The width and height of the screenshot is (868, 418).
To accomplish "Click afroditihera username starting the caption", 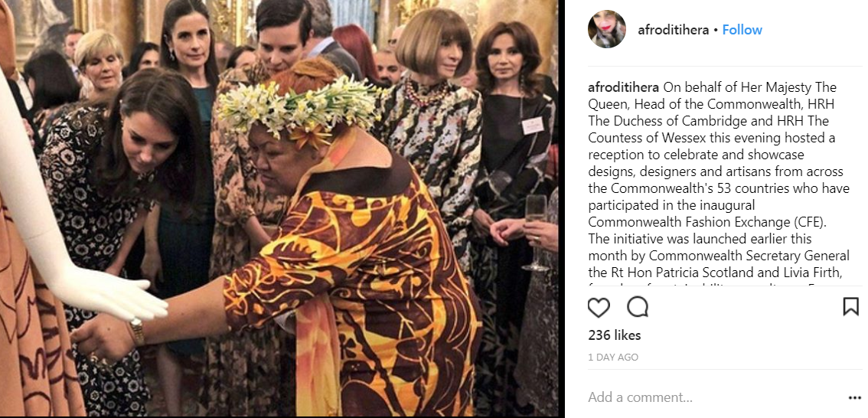I will pyautogui.click(x=623, y=87).
